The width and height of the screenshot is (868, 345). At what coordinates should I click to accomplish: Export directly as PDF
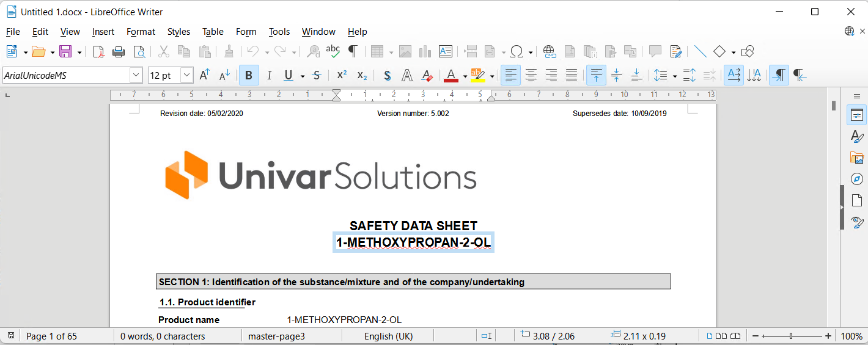pyautogui.click(x=98, y=51)
